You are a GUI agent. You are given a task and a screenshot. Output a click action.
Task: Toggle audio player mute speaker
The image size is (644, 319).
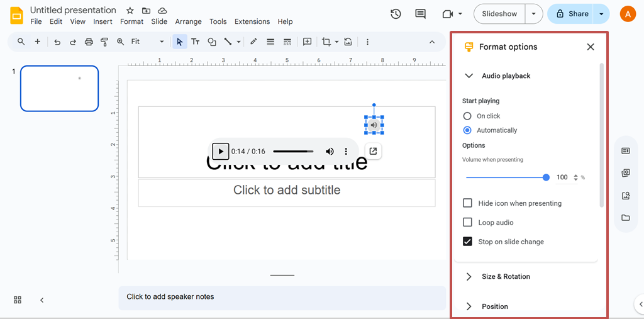pyautogui.click(x=330, y=151)
